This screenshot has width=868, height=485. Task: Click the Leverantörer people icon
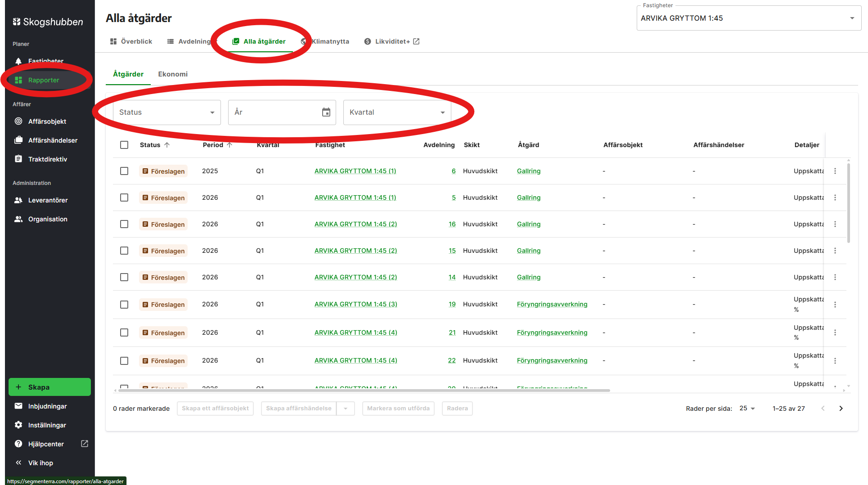[x=18, y=200]
